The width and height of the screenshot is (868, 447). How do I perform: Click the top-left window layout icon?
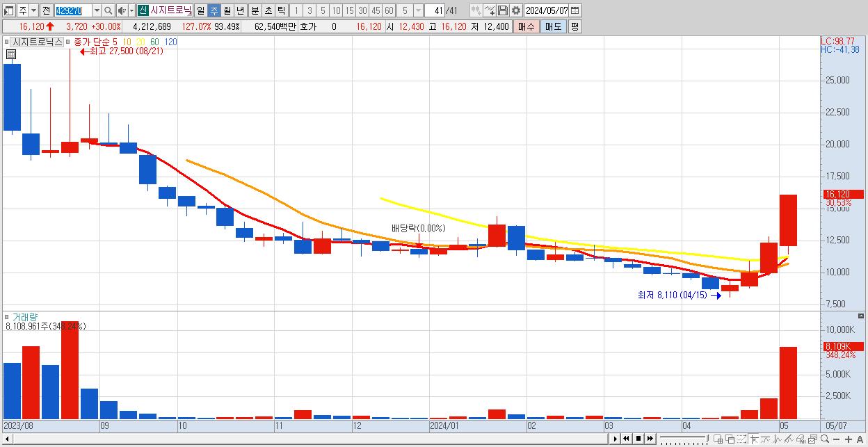pyautogui.click(x=9, y=10)
